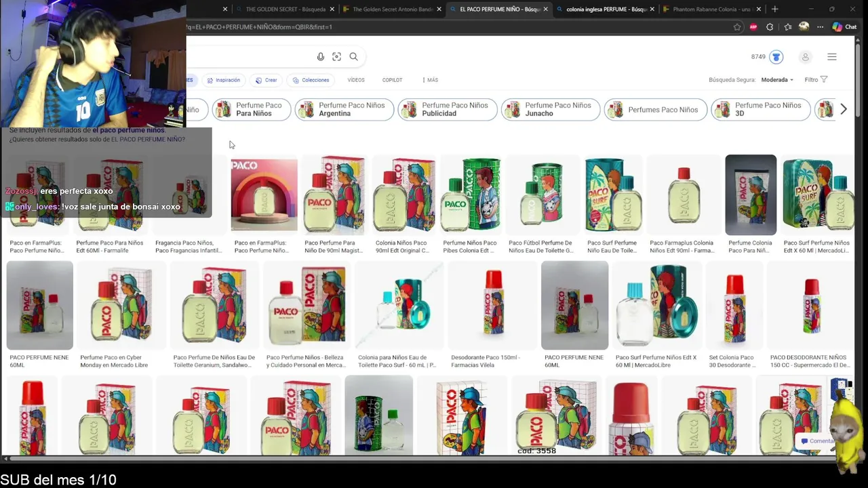Image resolution: width=868 pixels, height=488 pixels.
Task: Click the magnifying glass search icon
Action: (x=353, y=57)
